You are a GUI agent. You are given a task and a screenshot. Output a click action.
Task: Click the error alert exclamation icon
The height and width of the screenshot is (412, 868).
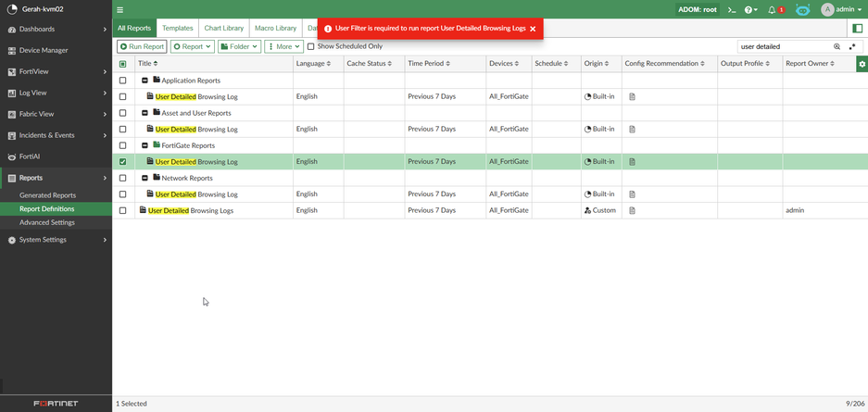pos(328,29)
